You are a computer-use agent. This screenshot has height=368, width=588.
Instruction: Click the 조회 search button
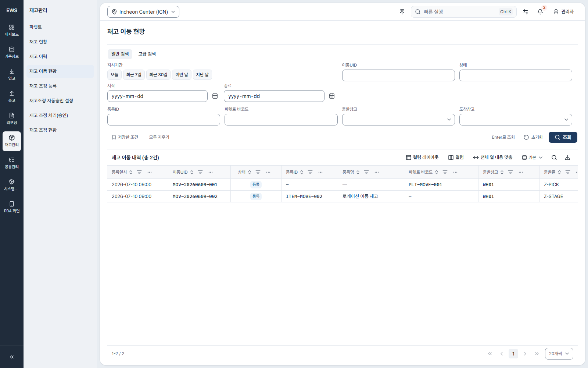pyautogui.click(x=563, y=137)
